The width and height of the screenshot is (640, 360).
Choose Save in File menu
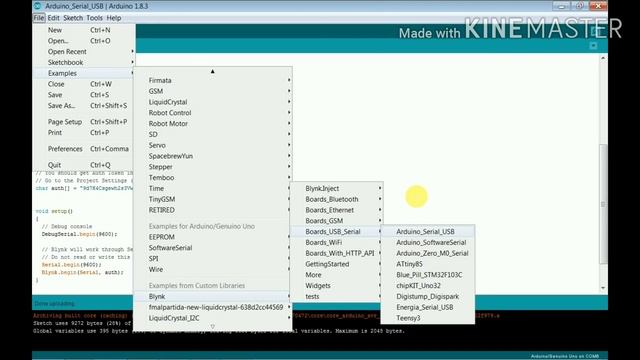tap(84, 95)
